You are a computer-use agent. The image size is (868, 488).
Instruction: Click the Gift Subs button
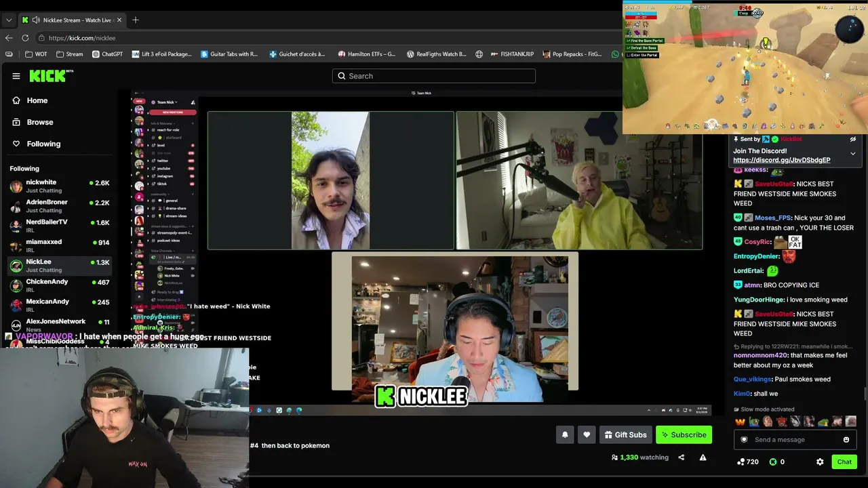coord(626,435)
